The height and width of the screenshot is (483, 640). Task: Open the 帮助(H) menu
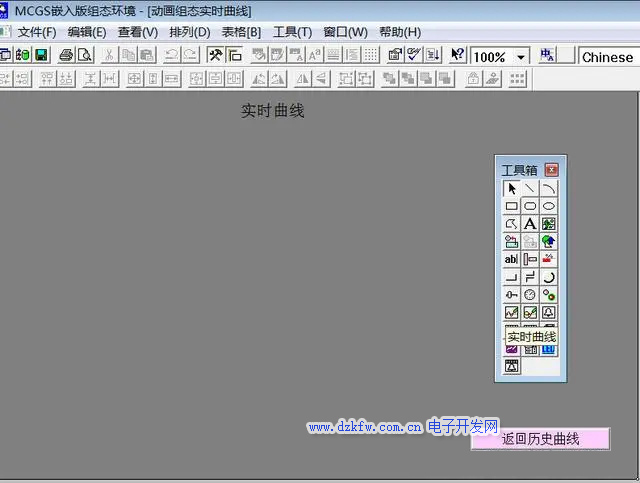[x=400, y=32]
